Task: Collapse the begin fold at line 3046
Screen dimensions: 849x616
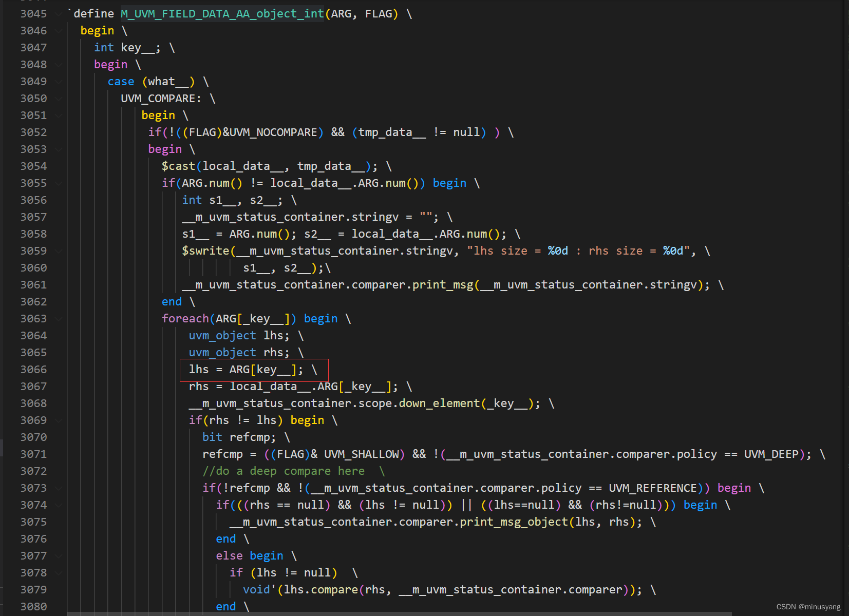Action: click(x=58, y=30)
